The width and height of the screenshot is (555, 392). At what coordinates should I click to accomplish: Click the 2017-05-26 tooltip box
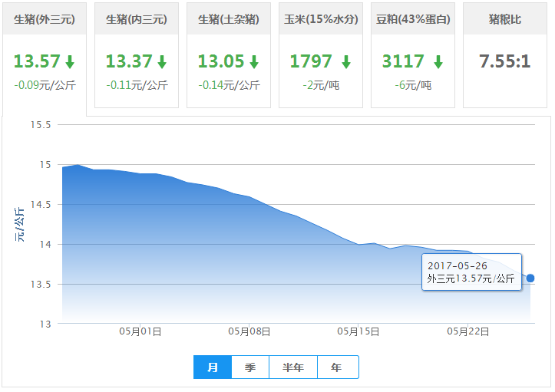tap(471, 272)
